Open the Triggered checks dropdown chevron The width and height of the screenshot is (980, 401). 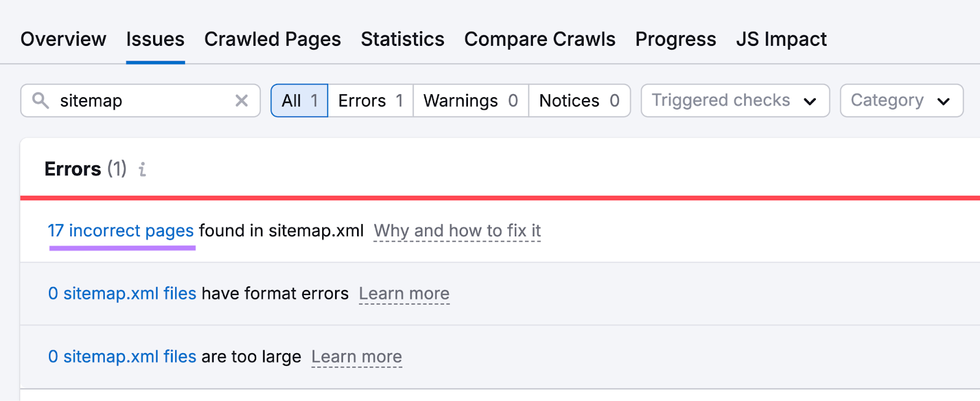tap(810, 100)
